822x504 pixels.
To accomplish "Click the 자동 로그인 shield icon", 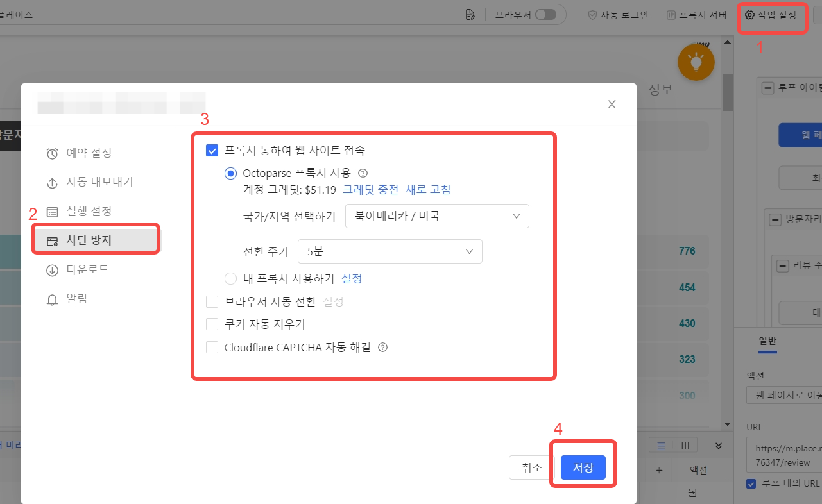I will click(592, 15).
